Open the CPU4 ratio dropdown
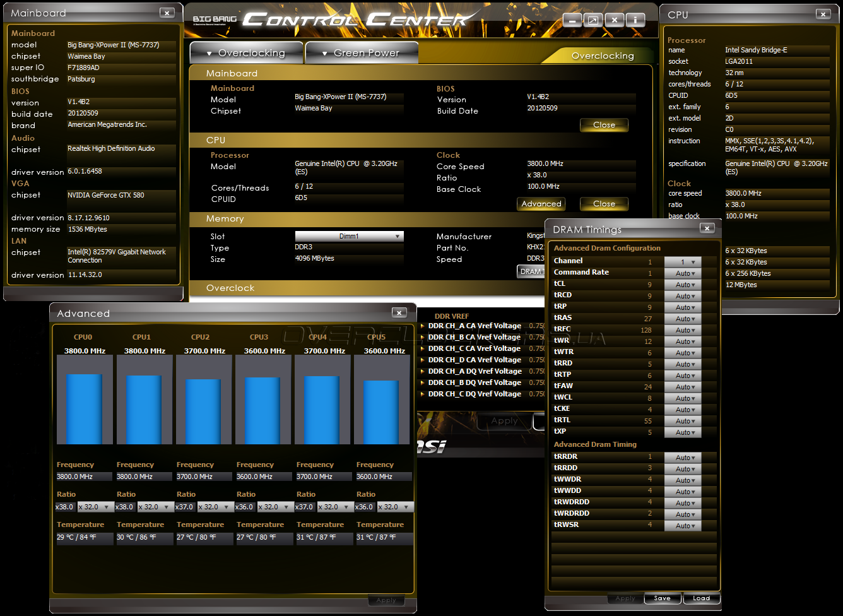Image resolution: width=843 pixels, height=616 pixels. point(335,507)
